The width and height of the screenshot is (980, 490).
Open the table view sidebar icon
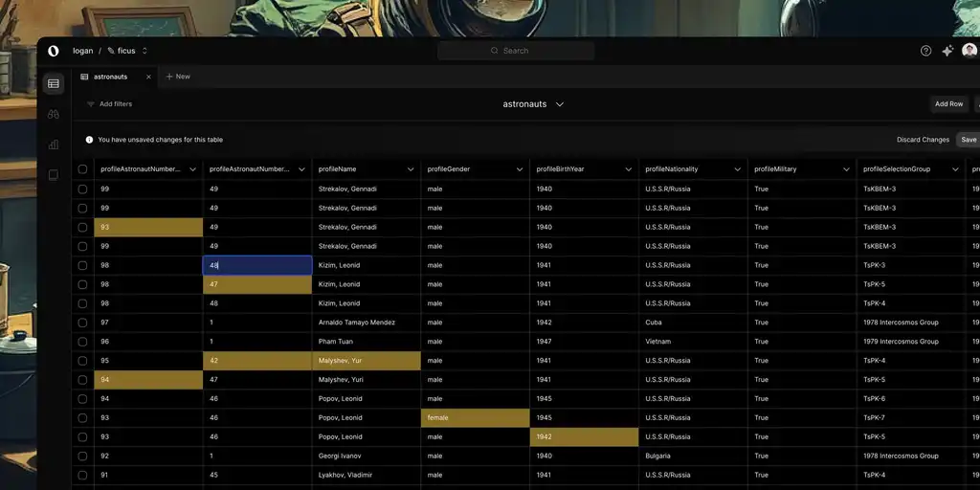click(54, 84)
